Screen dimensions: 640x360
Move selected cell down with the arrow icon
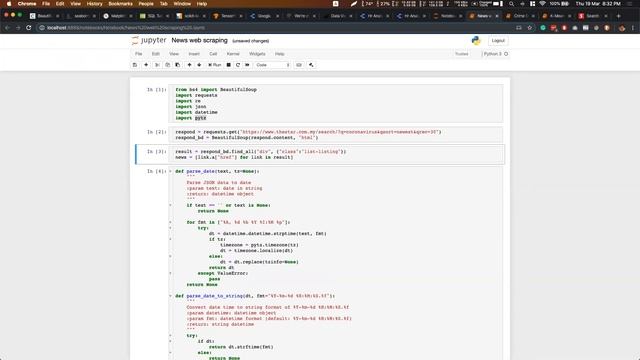199,65
